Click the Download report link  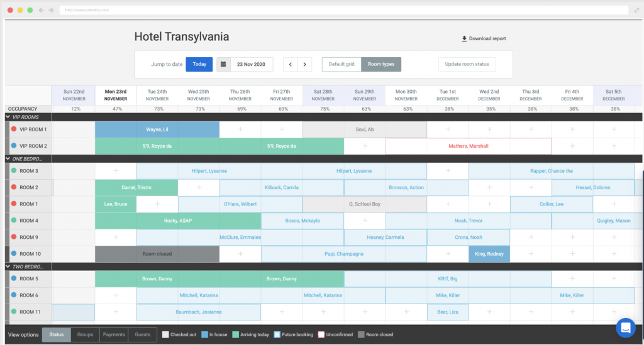484,38
